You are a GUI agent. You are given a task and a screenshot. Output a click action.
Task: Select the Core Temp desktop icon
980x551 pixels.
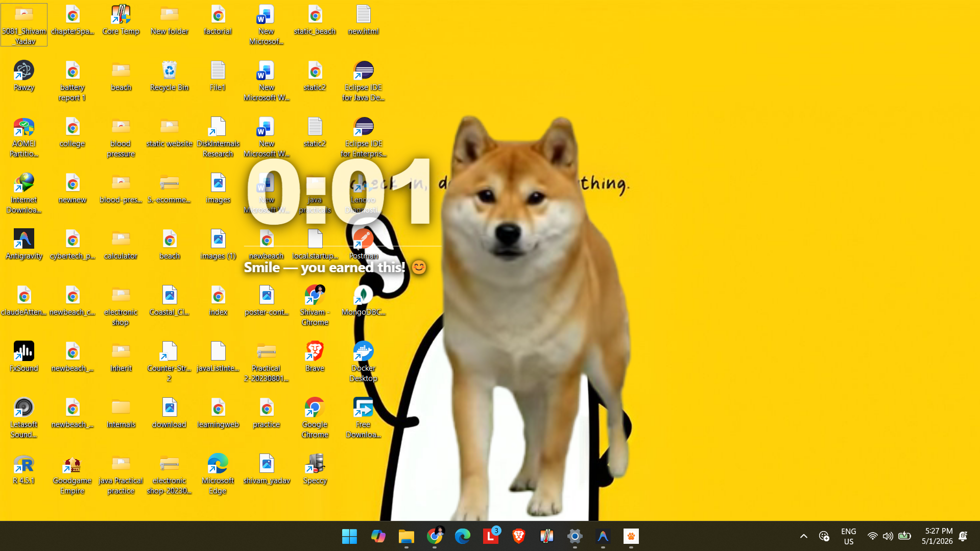pyautogui.click(x=121, y=20)
